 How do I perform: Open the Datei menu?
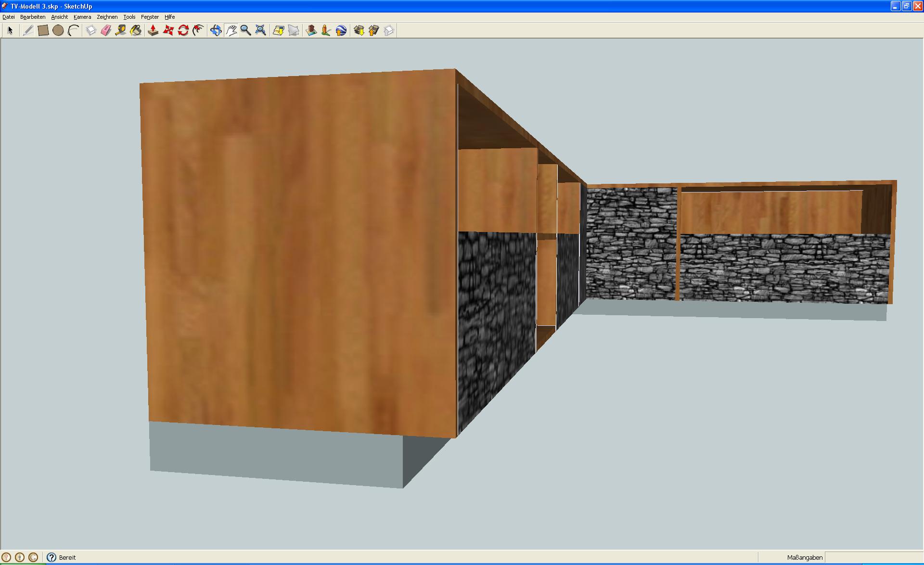pyautogui.click(x=9, y=17)
